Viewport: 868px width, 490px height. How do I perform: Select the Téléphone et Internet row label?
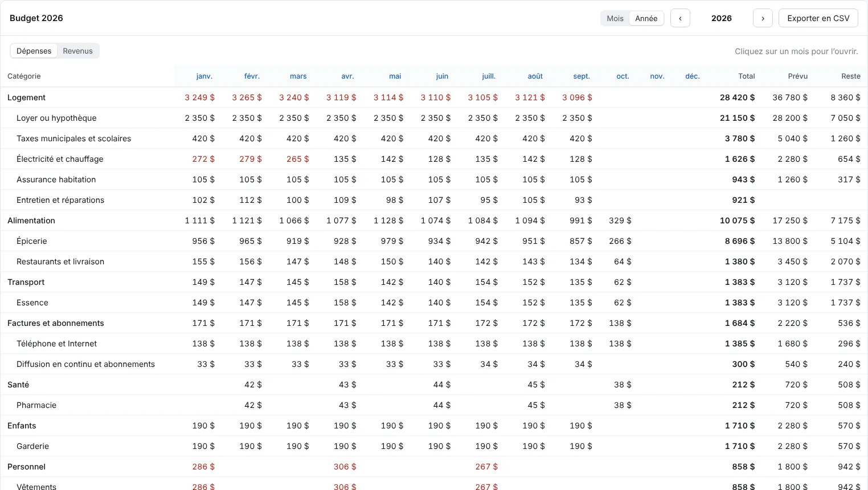point(57,344)
